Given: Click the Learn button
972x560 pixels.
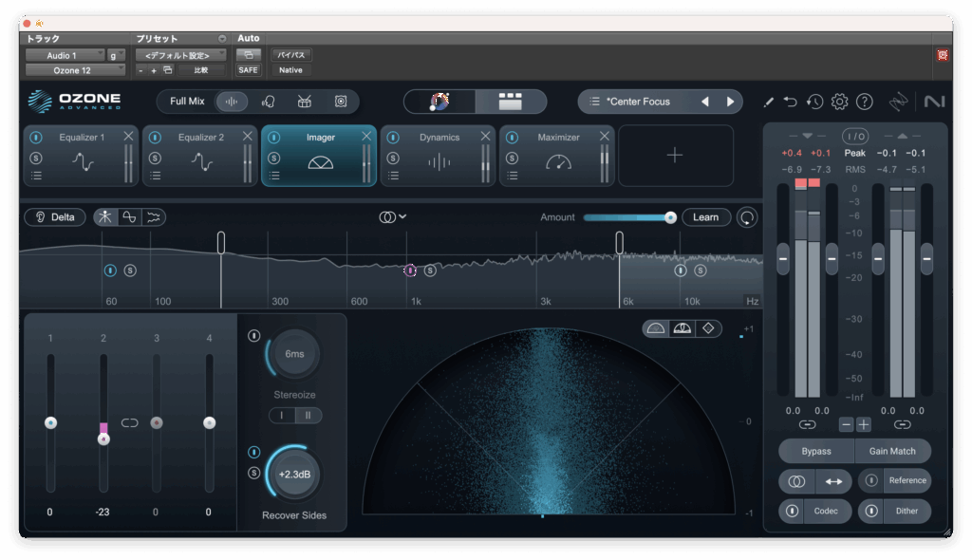Looking at the screenshot, I should [x=705, y=217].
